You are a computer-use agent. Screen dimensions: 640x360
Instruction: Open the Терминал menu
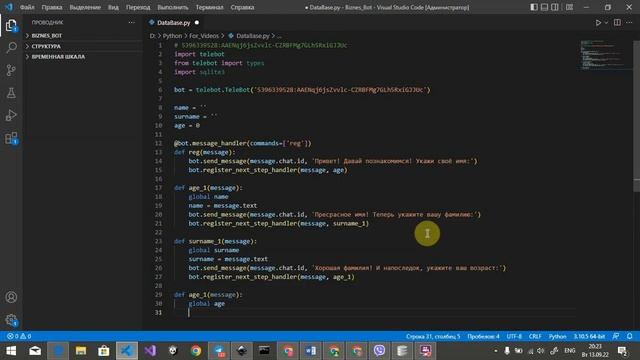209,7
